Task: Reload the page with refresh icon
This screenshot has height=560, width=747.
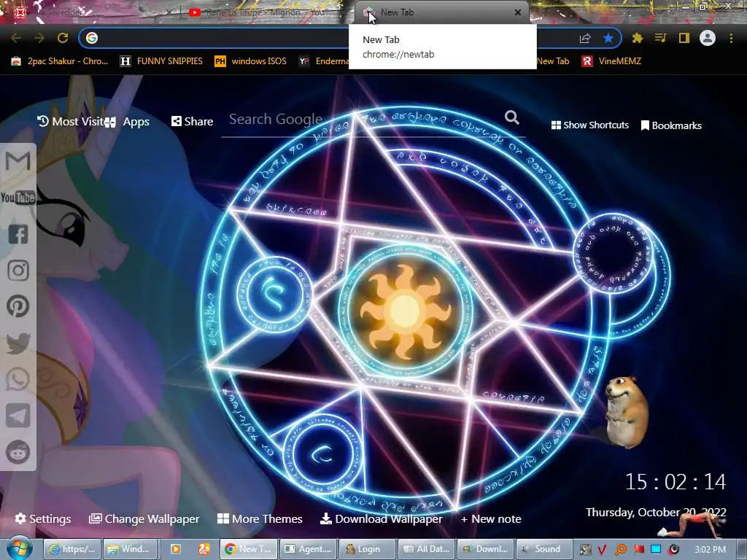Action: [63, 38]
